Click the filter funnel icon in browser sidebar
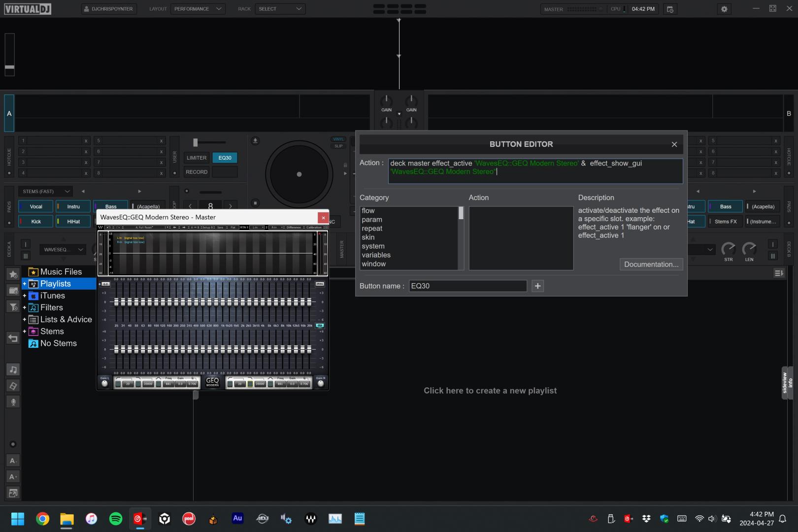The height and width of the screenshot is (532, 798). click(13, 307)
